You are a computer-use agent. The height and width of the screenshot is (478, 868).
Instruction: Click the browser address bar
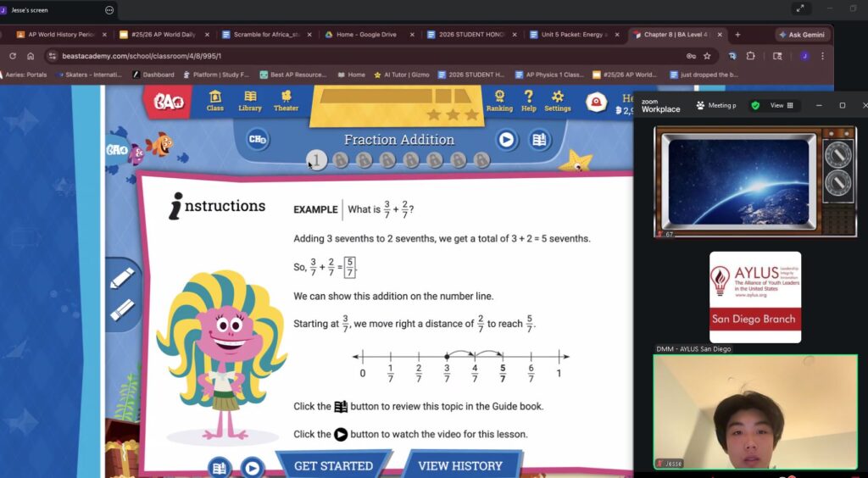[x=364, y=56]
